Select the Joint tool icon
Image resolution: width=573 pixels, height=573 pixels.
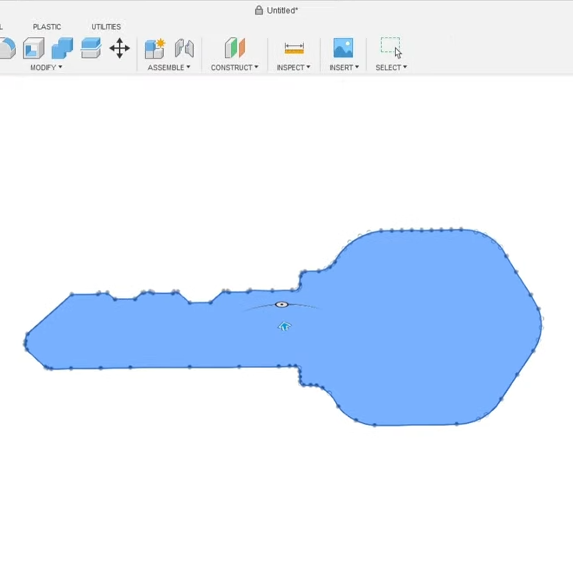point(184,48)
